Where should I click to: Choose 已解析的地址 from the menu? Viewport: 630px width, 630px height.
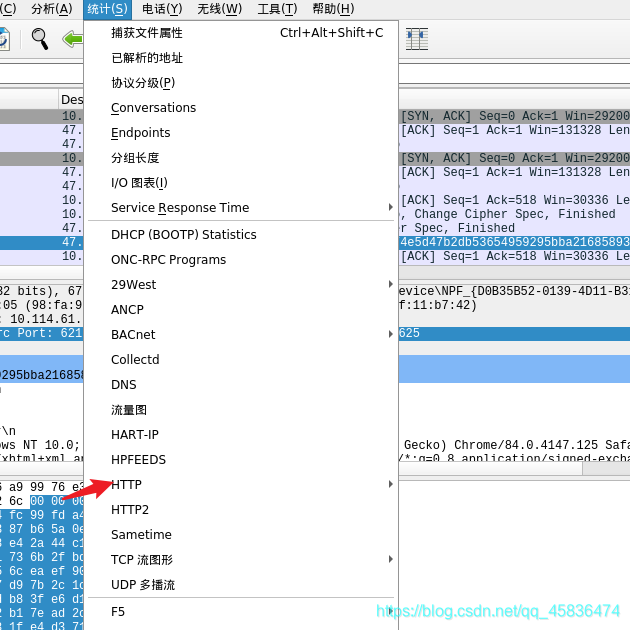click(241, 58)
